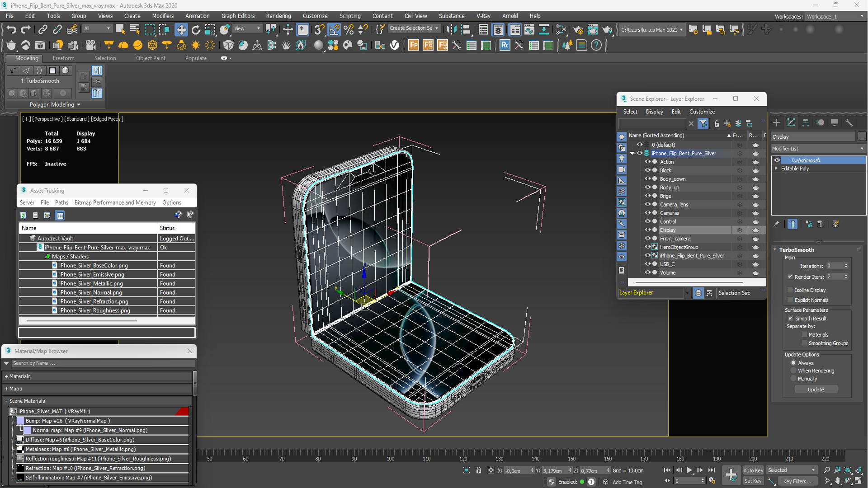Enable the Explicit Normals checkbox

tap(790, 300)
